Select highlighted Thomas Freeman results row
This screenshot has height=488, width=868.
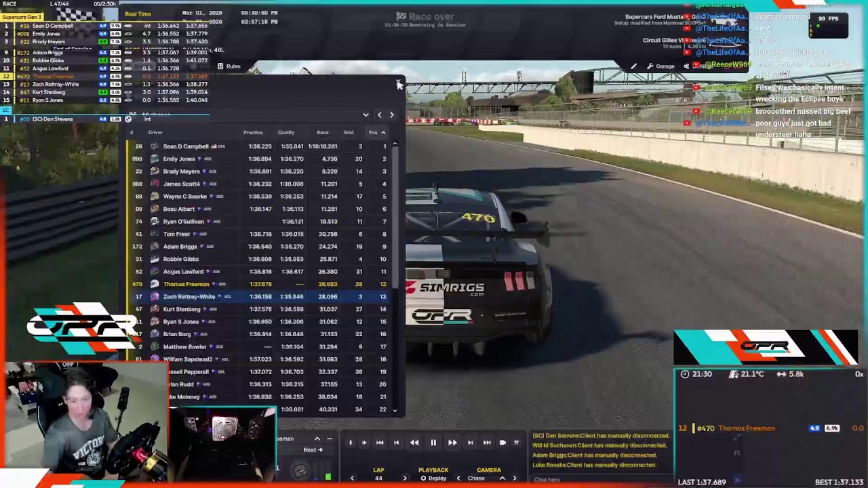(x=258, y=284)
